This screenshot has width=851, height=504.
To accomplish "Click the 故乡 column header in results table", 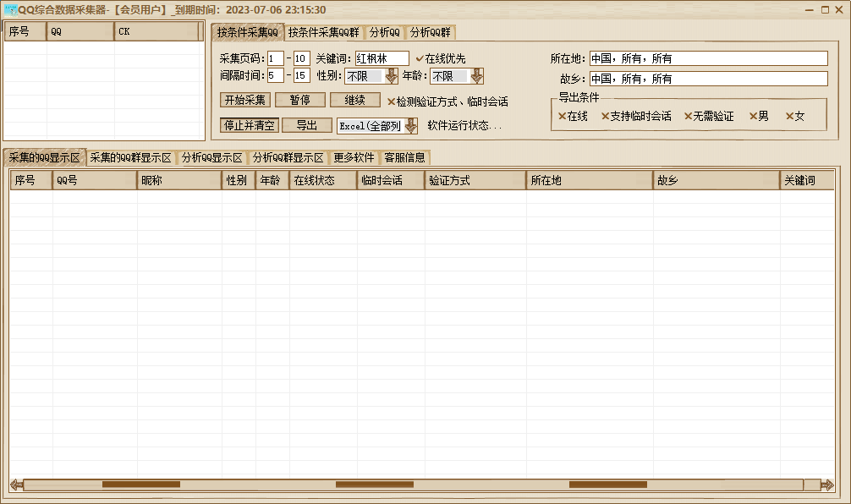I will pyautogui.click(x=716, y=181).
